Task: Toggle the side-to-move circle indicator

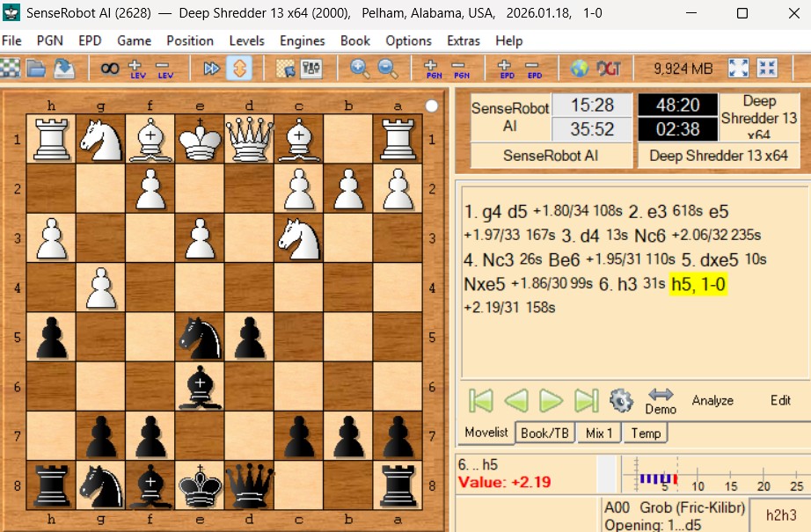Action: pos(431,106)
